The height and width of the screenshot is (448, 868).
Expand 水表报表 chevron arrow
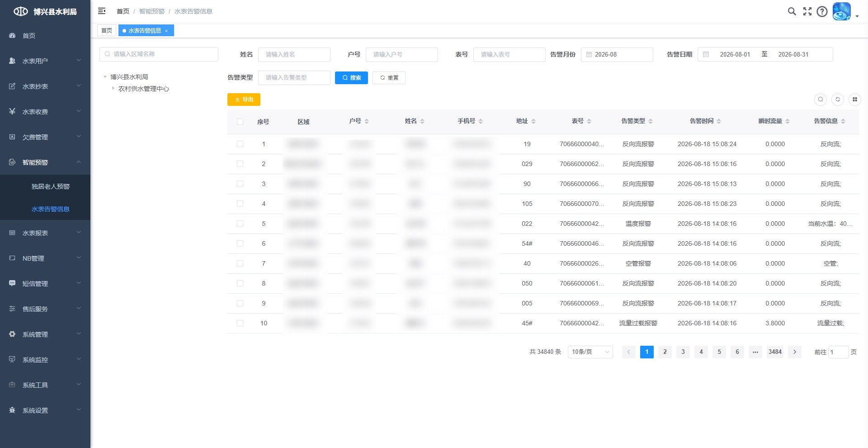click(79, 232)
